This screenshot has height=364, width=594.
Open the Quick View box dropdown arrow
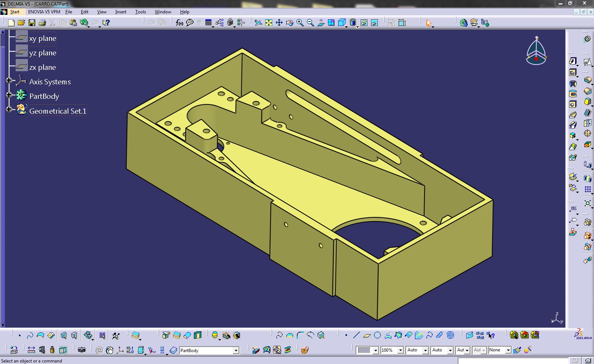(x=346, y=27)
